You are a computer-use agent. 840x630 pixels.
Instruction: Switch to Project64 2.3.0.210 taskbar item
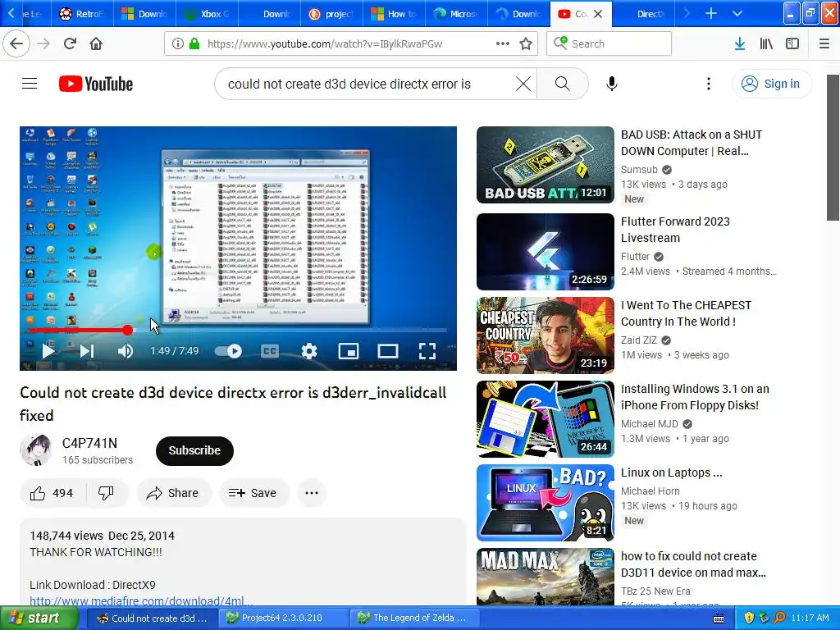(x=283, y=618)
